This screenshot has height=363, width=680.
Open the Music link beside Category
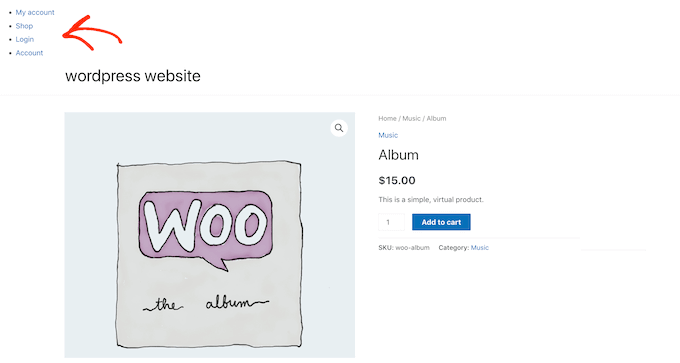pyautogui.click(x=480, y=248)
